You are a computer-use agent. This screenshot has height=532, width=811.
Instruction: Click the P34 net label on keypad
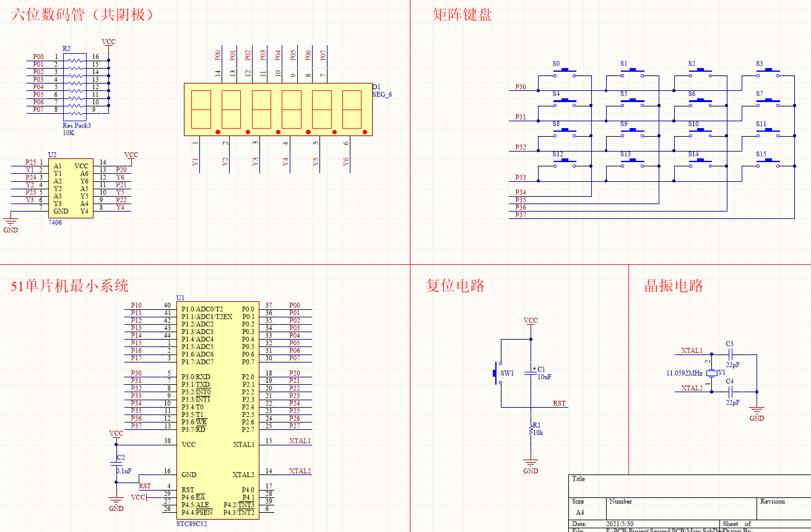point(521,192)
